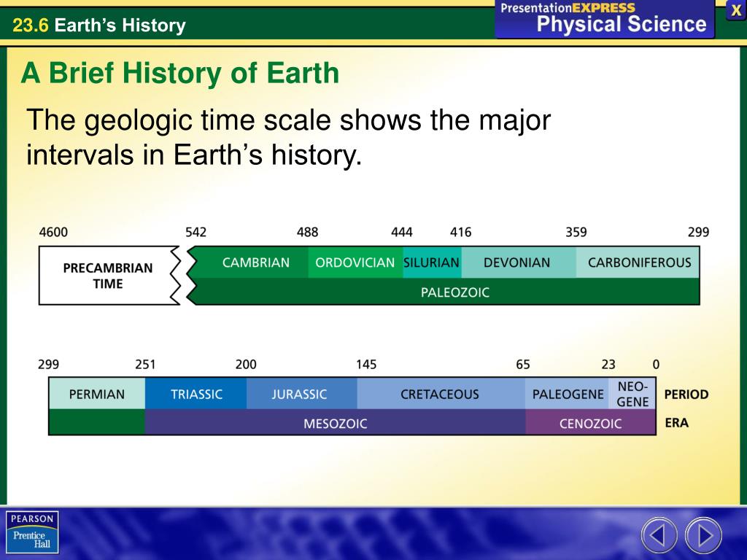Click the geologic time scale sentence
The height and width of the screenshot is (560, 747).
coord(288,137)
